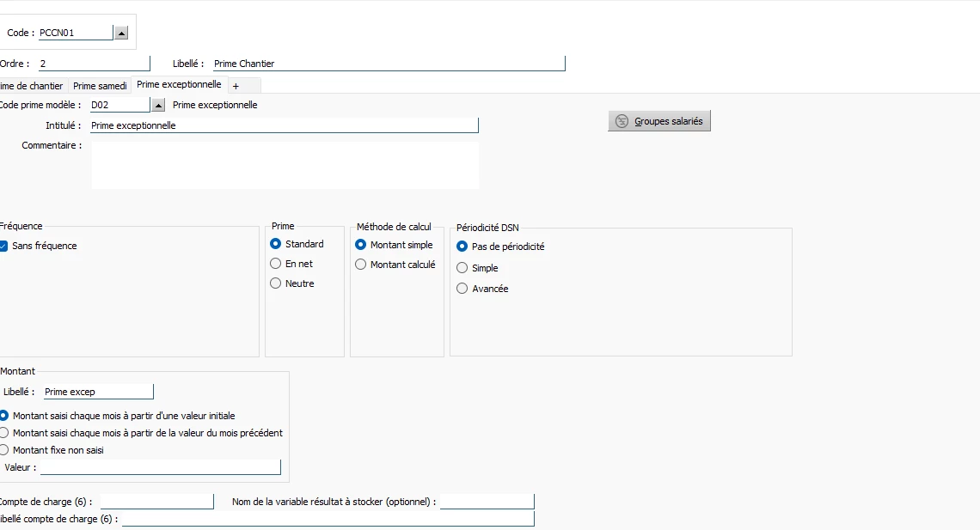The image size is (980, 530).
Task: Open the Code dropdown arrow next to PCCN01
Action: (121, 33)
